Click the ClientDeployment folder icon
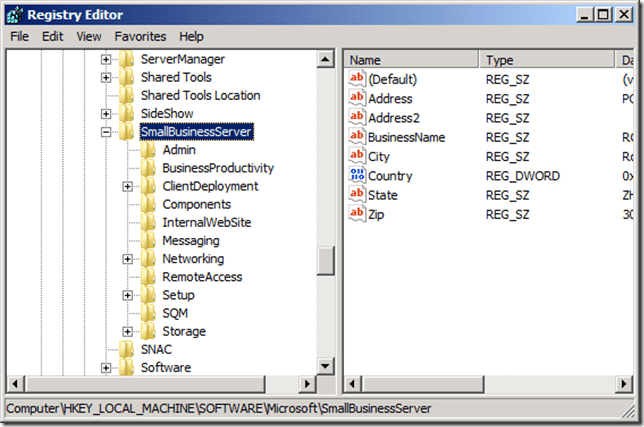Screen dimensions: 644x427 (x=148, y=186)
